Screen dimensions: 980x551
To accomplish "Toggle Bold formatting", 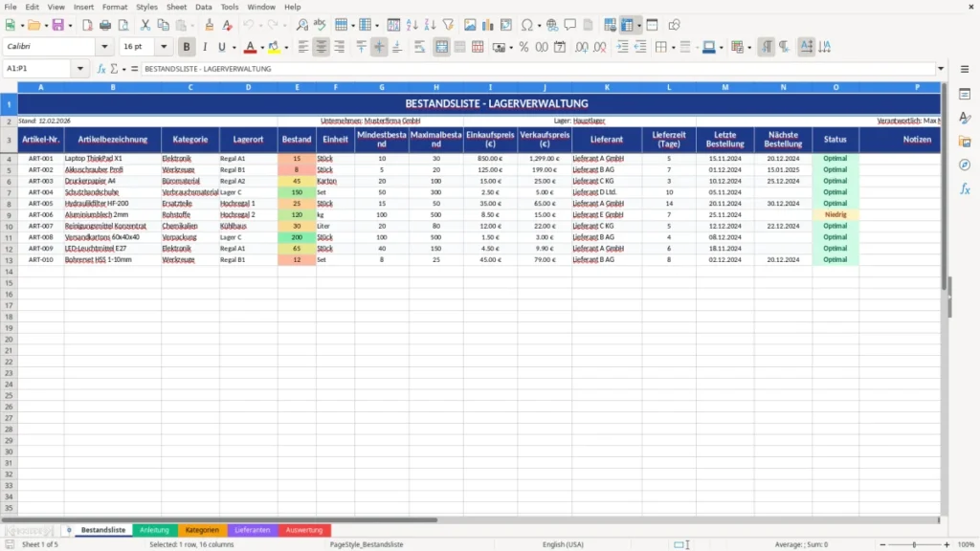I will point(187,47).
